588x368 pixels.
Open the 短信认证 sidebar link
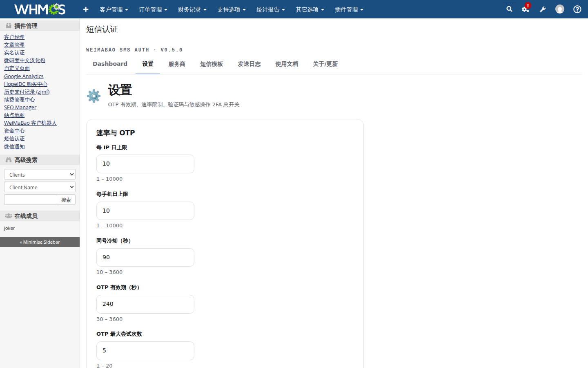coord(14,138)
